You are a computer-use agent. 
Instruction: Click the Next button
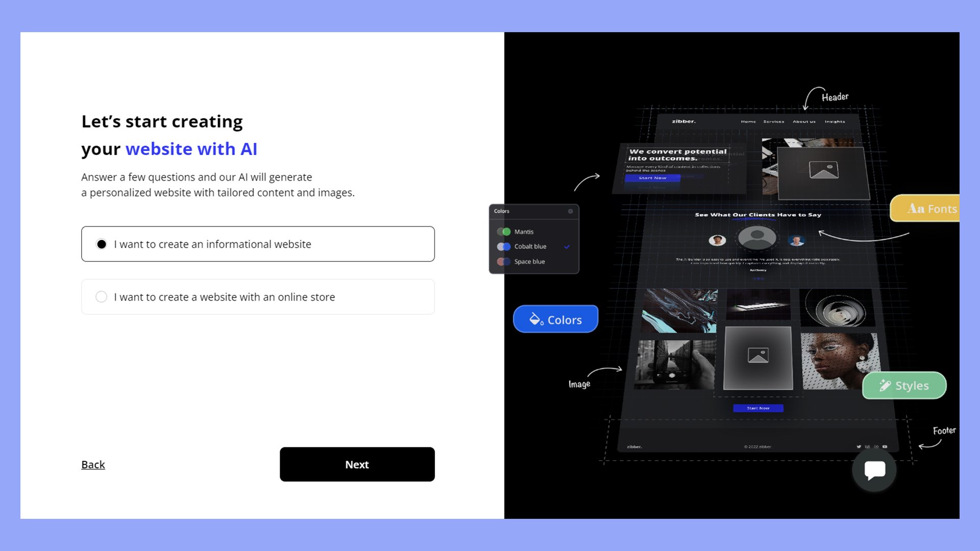click(357, 464)
